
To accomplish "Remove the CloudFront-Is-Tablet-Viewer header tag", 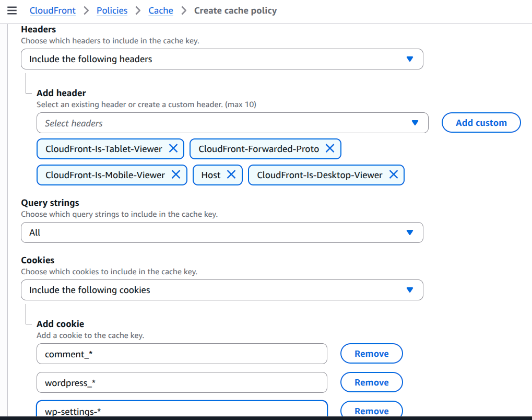I will [x=173, y=149].
